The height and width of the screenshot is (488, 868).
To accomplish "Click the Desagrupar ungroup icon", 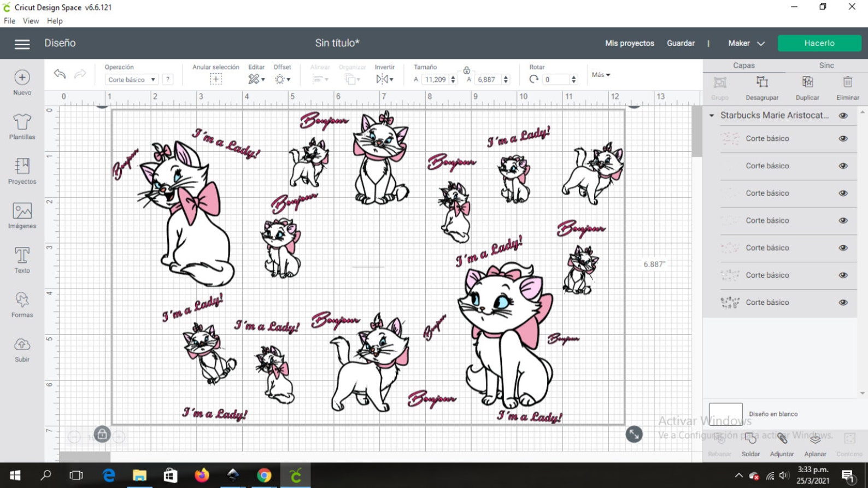I will pos(762,83).
